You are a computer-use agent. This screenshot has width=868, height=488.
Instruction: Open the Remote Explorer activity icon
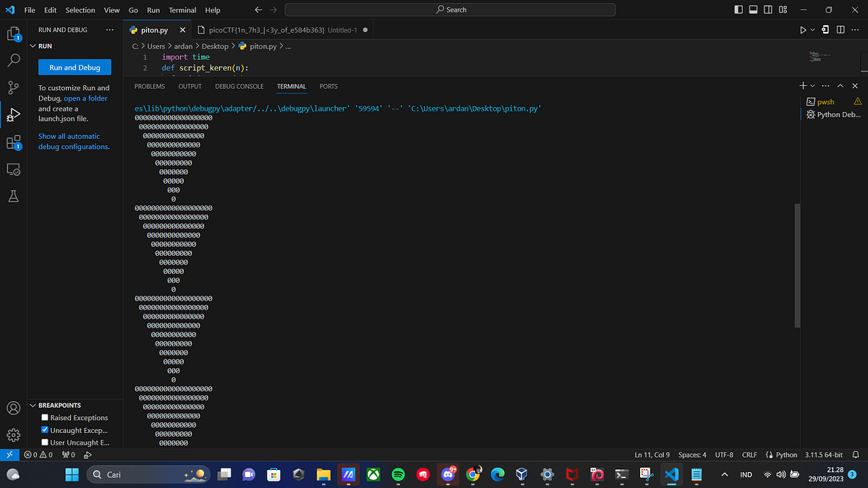tap(13, 169)
